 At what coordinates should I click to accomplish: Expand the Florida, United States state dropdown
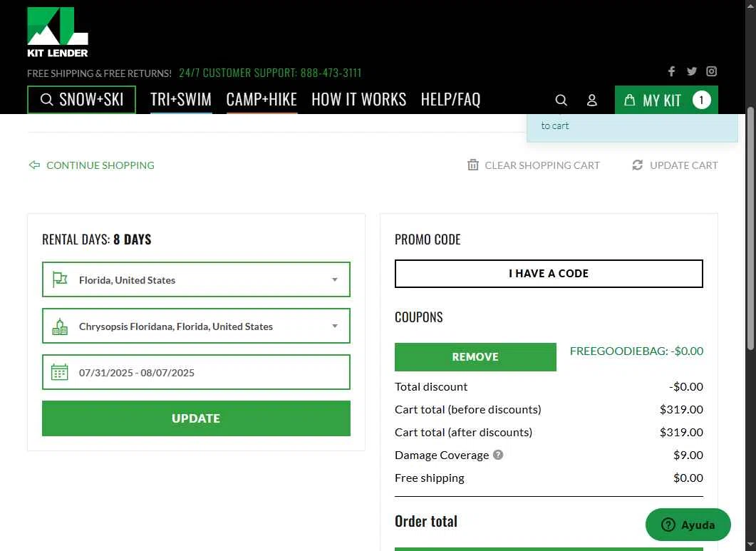(x=196, y=279)
